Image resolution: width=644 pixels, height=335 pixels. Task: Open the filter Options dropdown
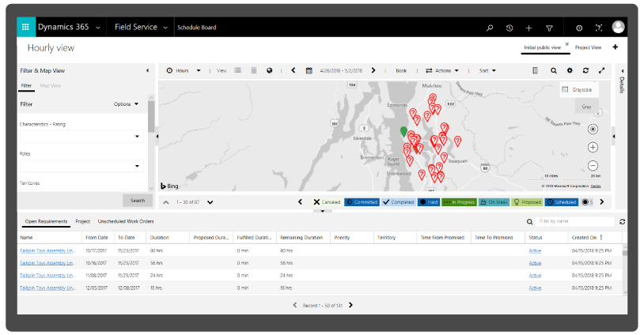pyautogui.click(x=126, y=104)
